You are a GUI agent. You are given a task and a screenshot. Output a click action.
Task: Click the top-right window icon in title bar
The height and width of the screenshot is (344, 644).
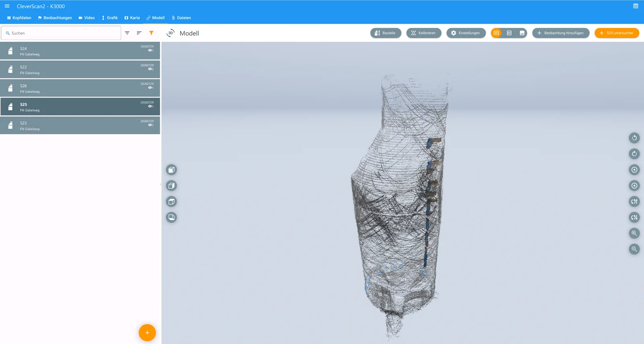pos(636,6)
